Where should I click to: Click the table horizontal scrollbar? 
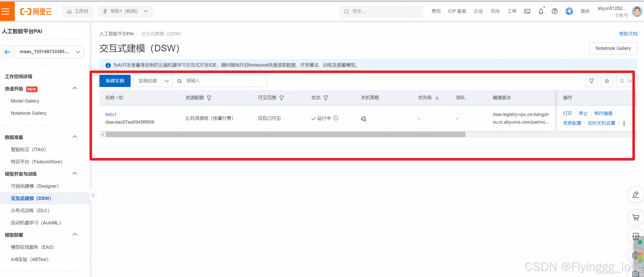coord(285,135)
